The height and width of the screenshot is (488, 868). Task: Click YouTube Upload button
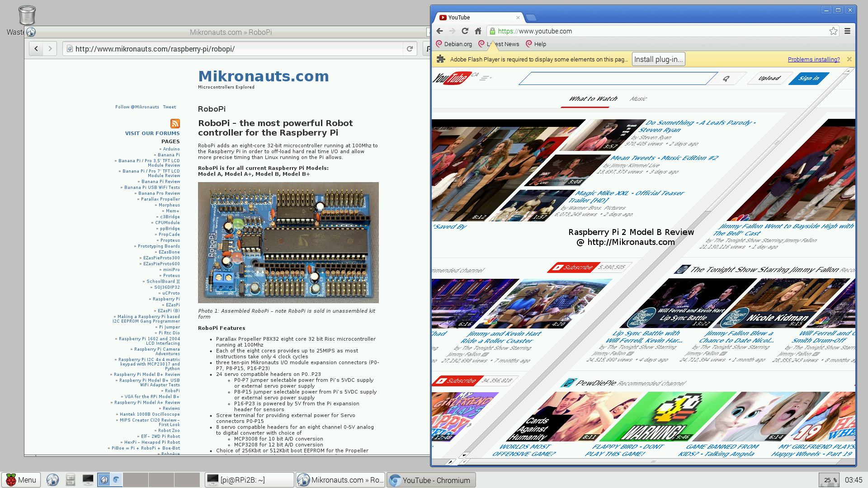click(x=769, y=78)
